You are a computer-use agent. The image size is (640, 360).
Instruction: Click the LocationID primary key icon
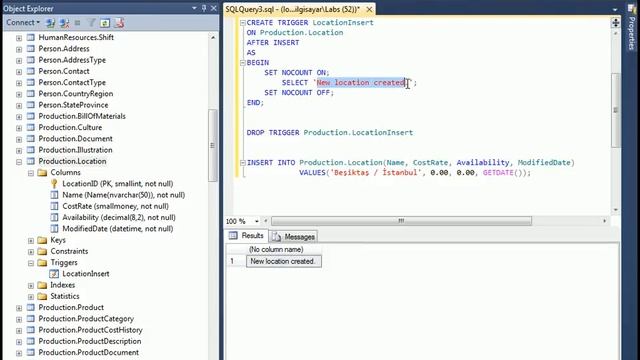[54, 184]
